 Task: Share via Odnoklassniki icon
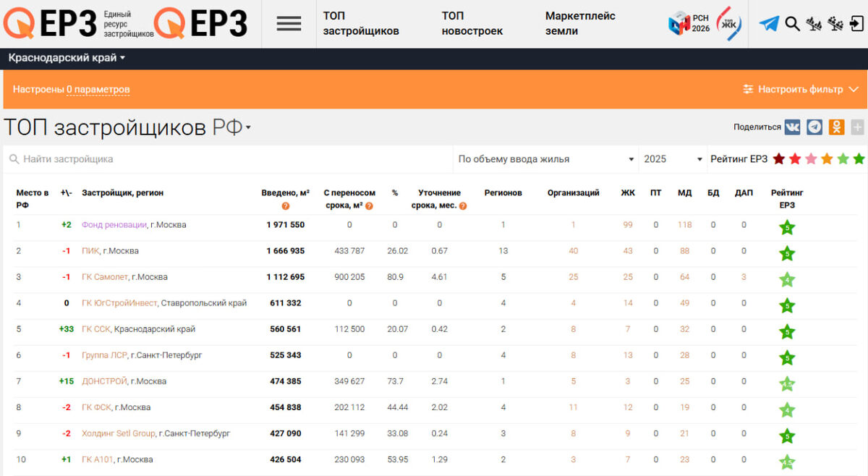[x=836, y=127]
